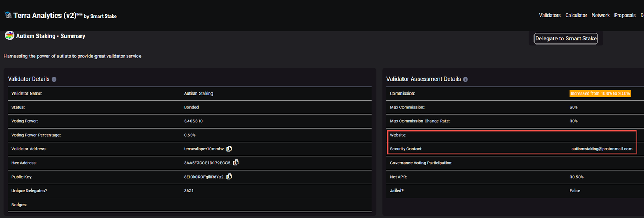Click the autismstaking@protonmail.com contact
The image size is (644, 218).
coord(602,149)
